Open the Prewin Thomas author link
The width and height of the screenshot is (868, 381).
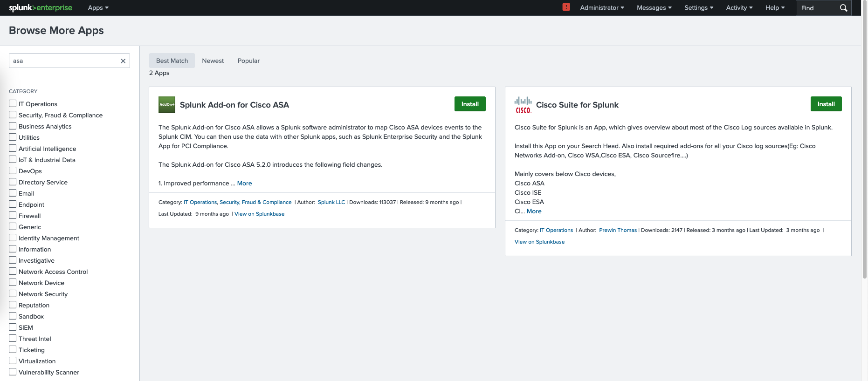(x=618, y=230)
